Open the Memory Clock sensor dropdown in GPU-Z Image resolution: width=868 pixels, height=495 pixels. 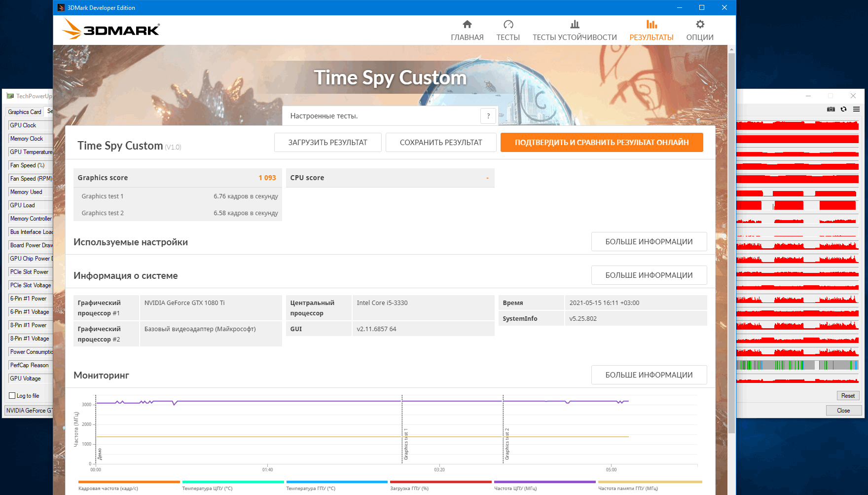31,139
